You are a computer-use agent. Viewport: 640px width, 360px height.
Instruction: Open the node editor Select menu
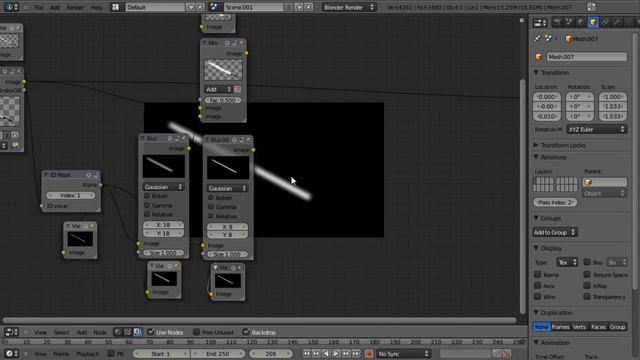tap(62, 332)
